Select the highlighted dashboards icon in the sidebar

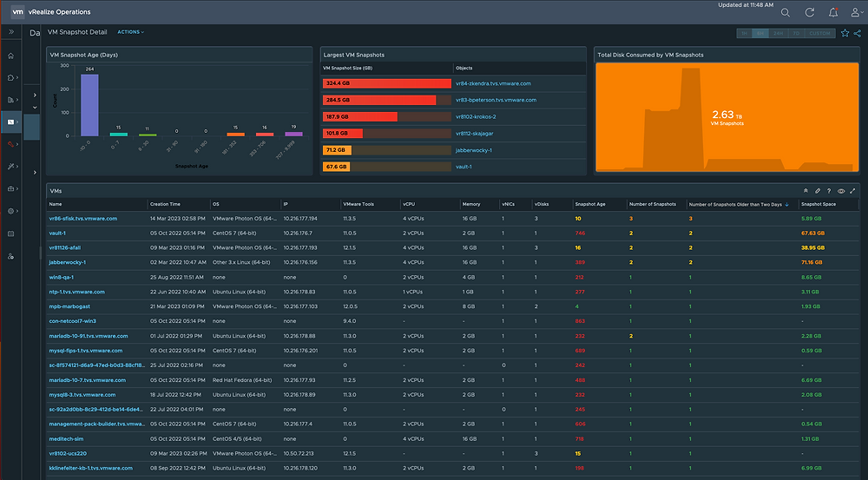pyautogui.click(x=10, y=122)
